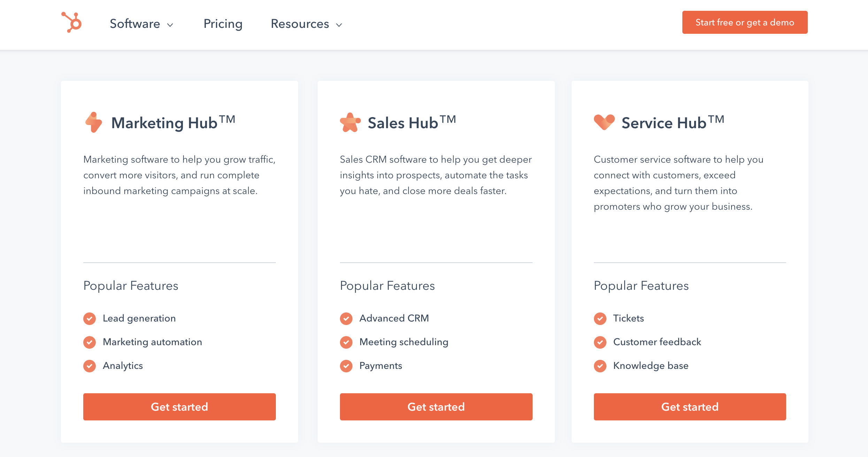868x457 pixels.
Task: Click the Payments feature text
Action: click(381, 366)
